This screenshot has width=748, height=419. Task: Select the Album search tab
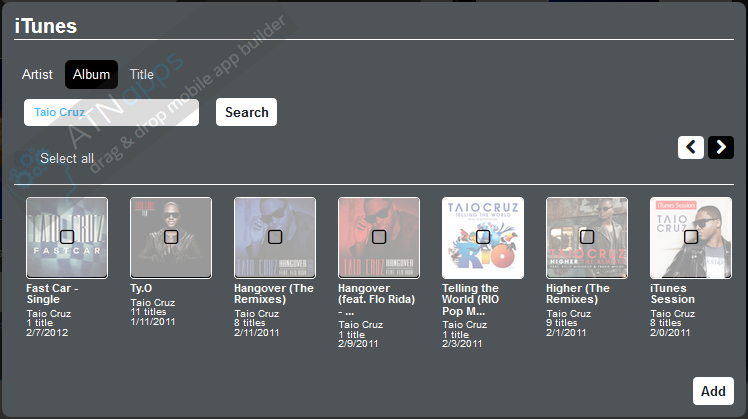pyautogui.click(x=91, y=74)
